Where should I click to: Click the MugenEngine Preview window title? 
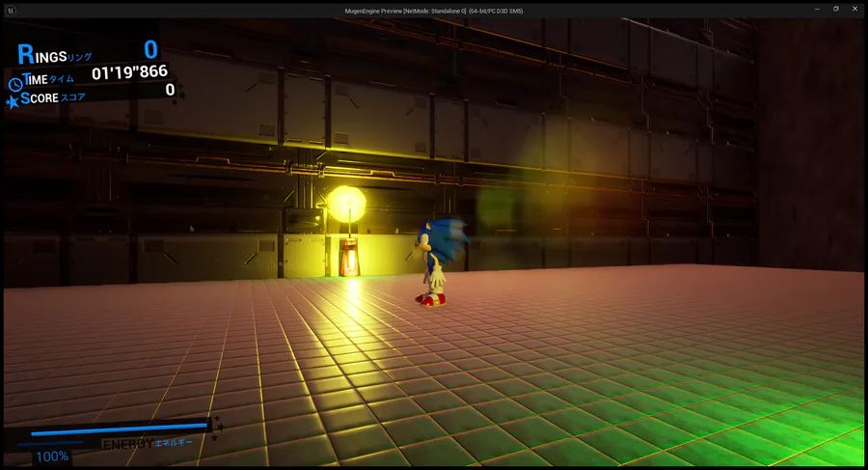433,11
